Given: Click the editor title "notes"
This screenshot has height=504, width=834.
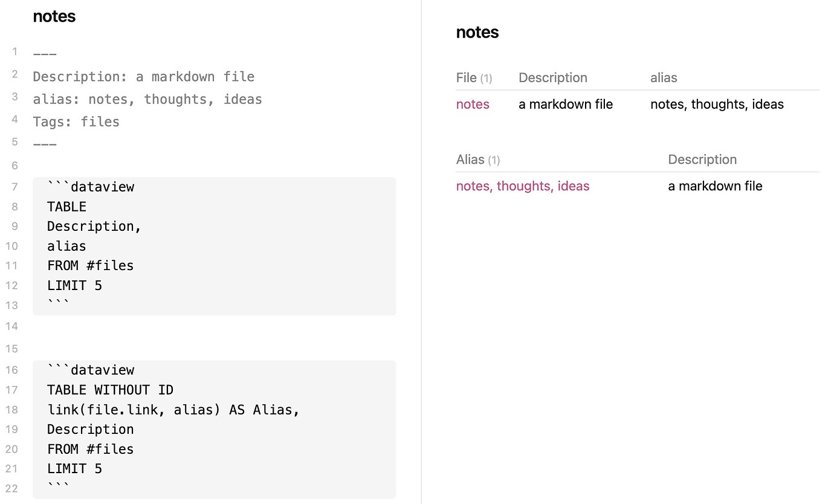Looking at the screenshot, I should (54, 16).
